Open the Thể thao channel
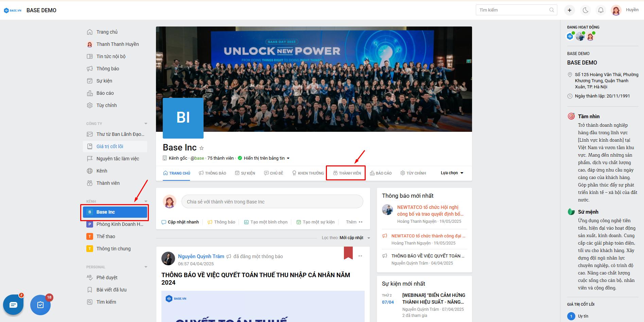Viewport: 644px width, 322px height. 106,236
